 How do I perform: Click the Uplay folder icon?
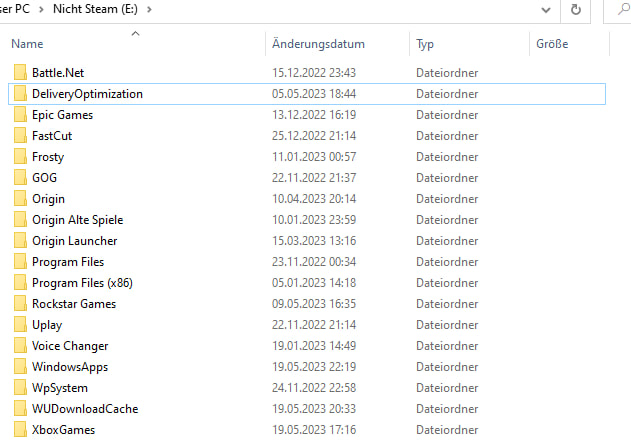pyautogui.click(x=20, y=324)
